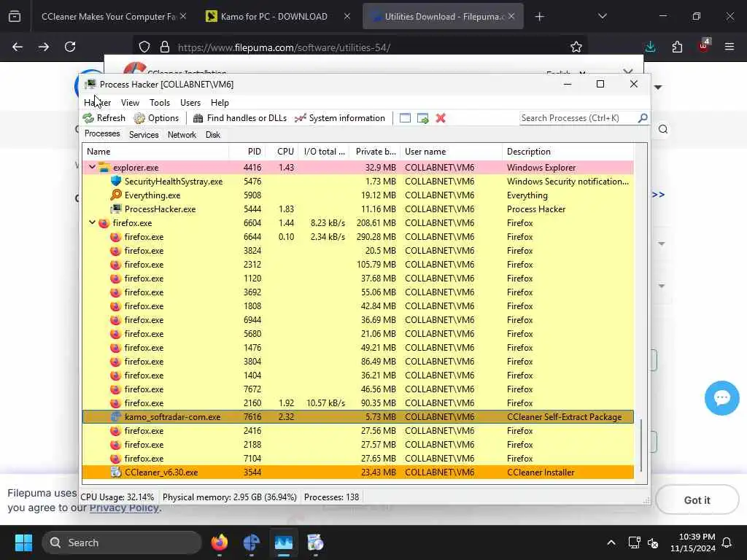Click the Refresh toolbar icon in Process Hacker
The width and height of the screenshot is (747, 560).
click(88, 118)
